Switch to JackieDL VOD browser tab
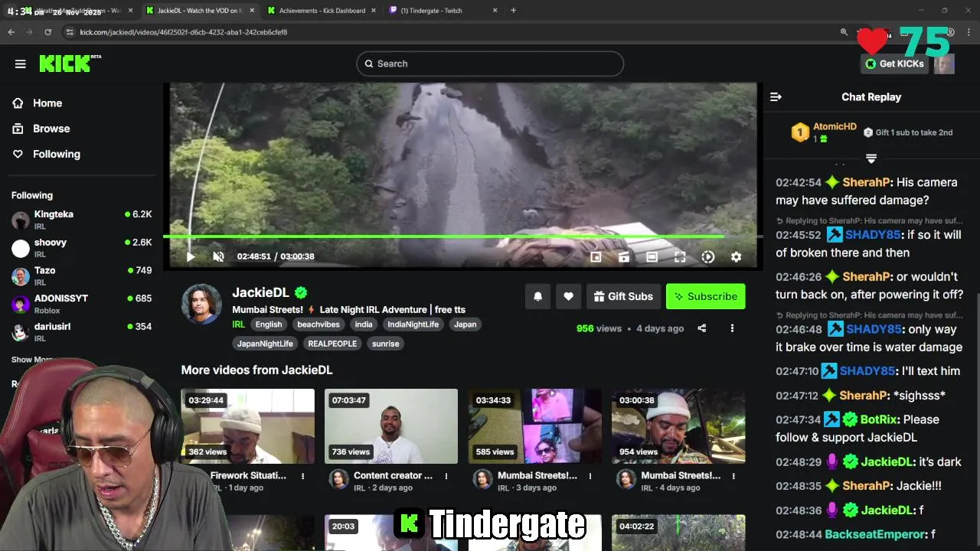980x551 pixels. tap(199, 11)
